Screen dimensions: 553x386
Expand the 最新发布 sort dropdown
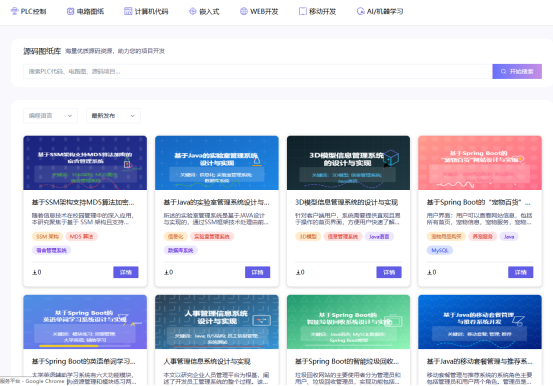point(113,116)
